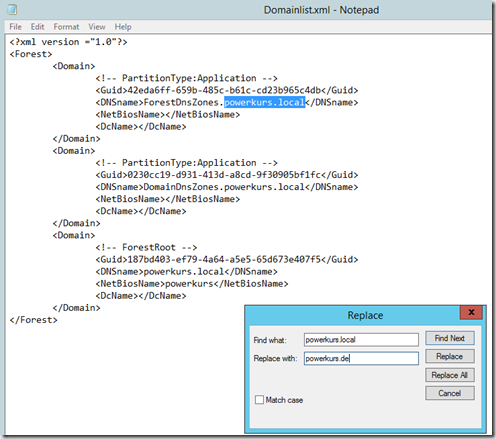
Task: Click the Replace button in the dialog
Action: coord(450,356)
